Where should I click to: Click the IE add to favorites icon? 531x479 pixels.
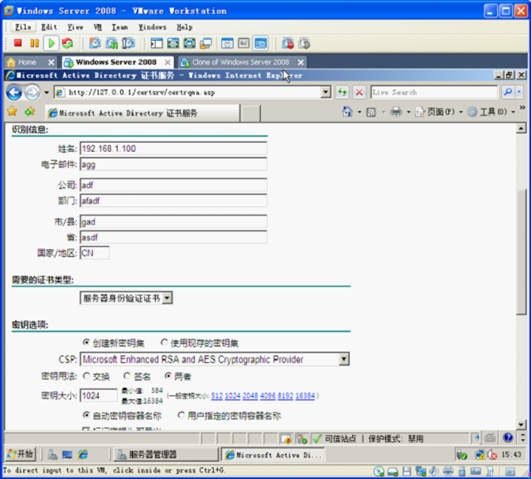click(30, 111)
